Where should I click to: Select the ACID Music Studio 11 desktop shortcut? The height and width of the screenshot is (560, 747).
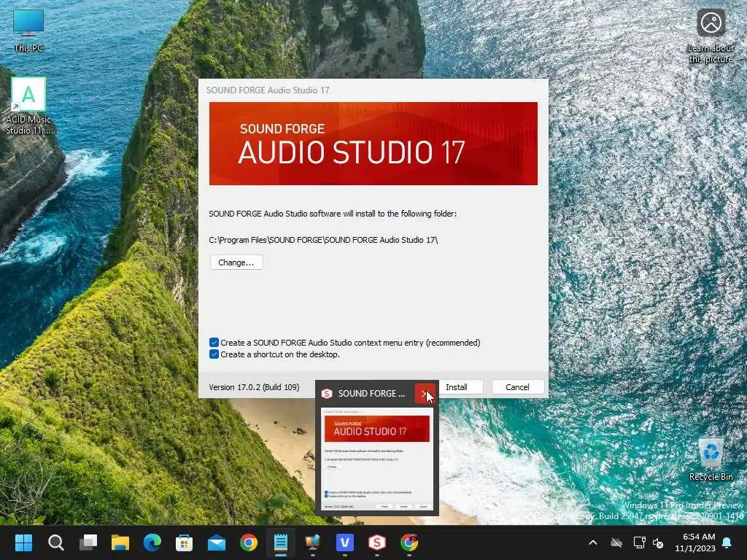click(28, 106)
